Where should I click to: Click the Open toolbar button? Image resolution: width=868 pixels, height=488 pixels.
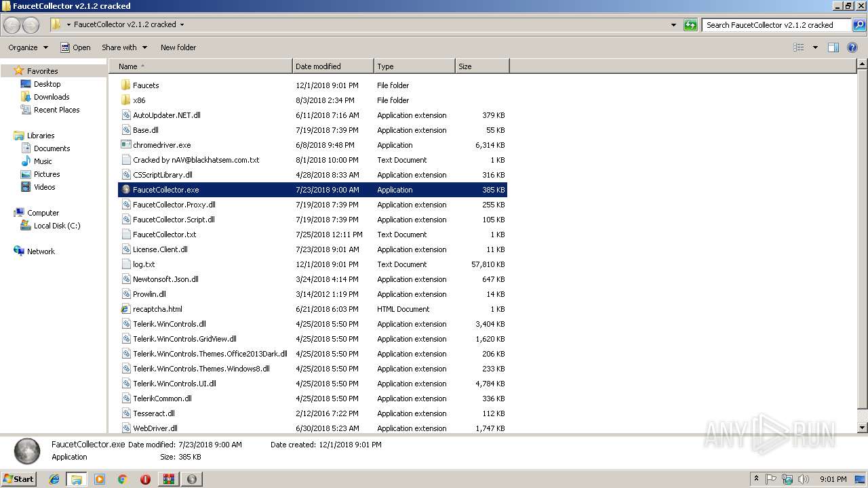(75, 47)
